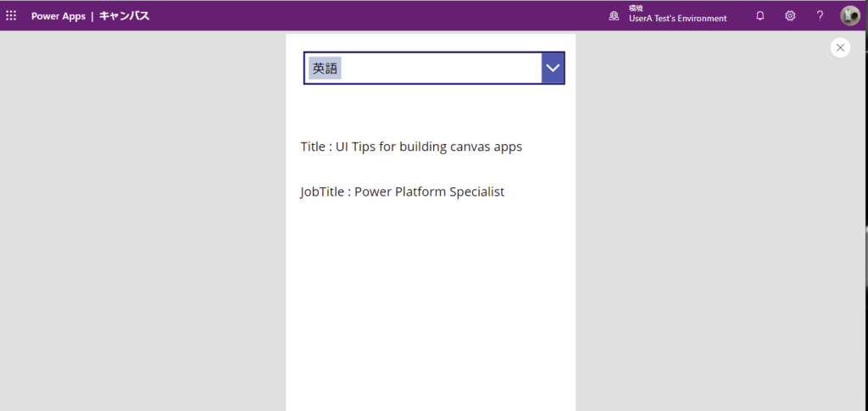Image resolution: width=868 pixels, height=411 pixels.
Task: Expand the language dropdown chevron
Action: 553,68
